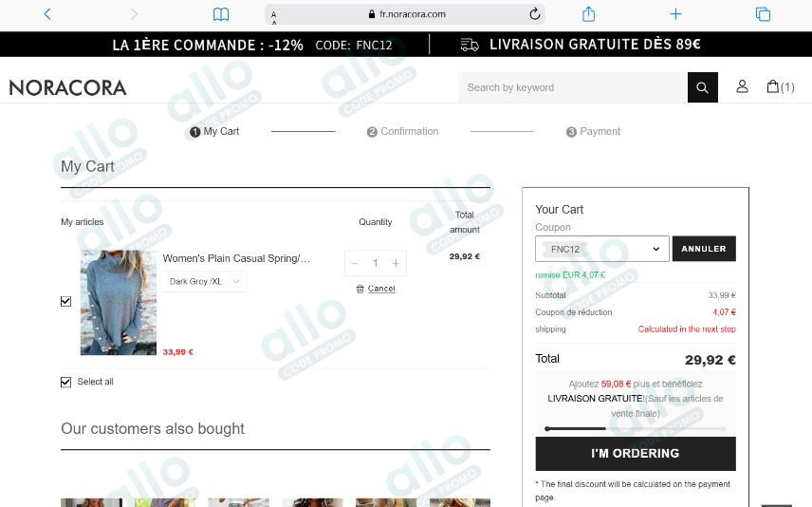Increase quantity with plus icon
This screenshot has height=507, width=812.
click(396, 263)
